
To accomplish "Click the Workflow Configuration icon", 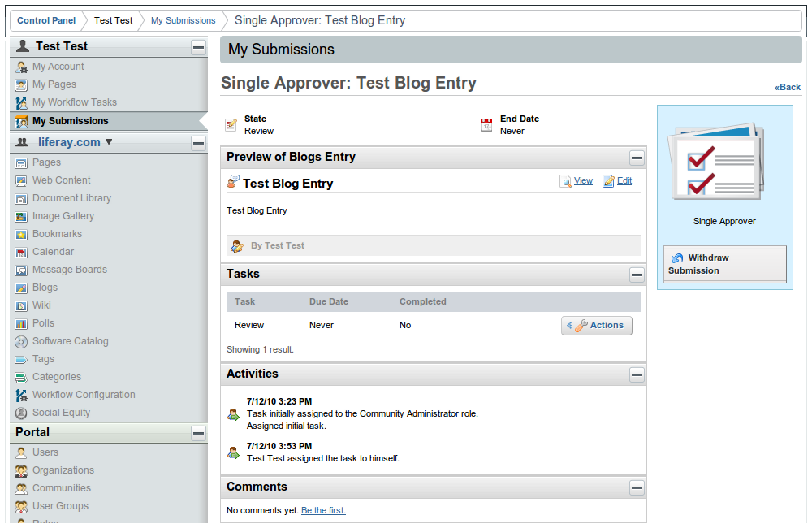I will pyautogui.click(x=21, y=395).
